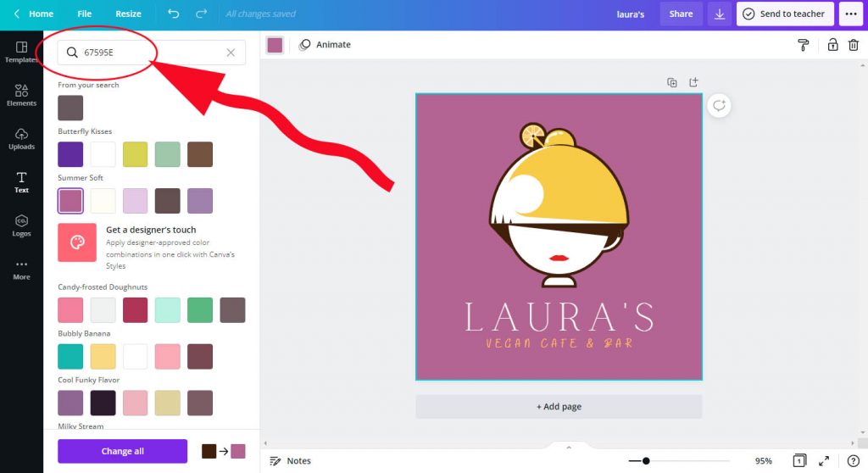Open the three-dot more options menu
This screenshot has height=473, width=868.
click(x=851, y=14)
